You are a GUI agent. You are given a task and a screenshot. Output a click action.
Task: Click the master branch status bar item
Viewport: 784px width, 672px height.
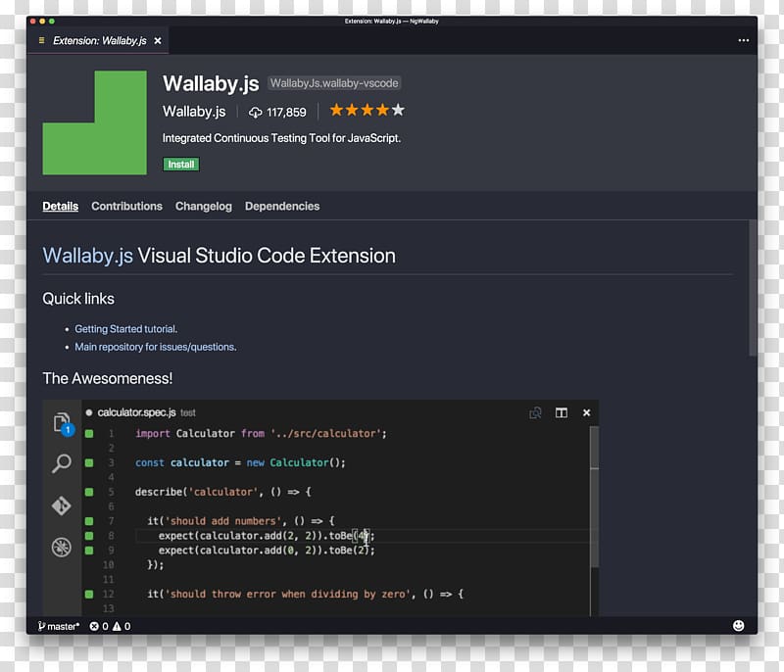[59, 626]
